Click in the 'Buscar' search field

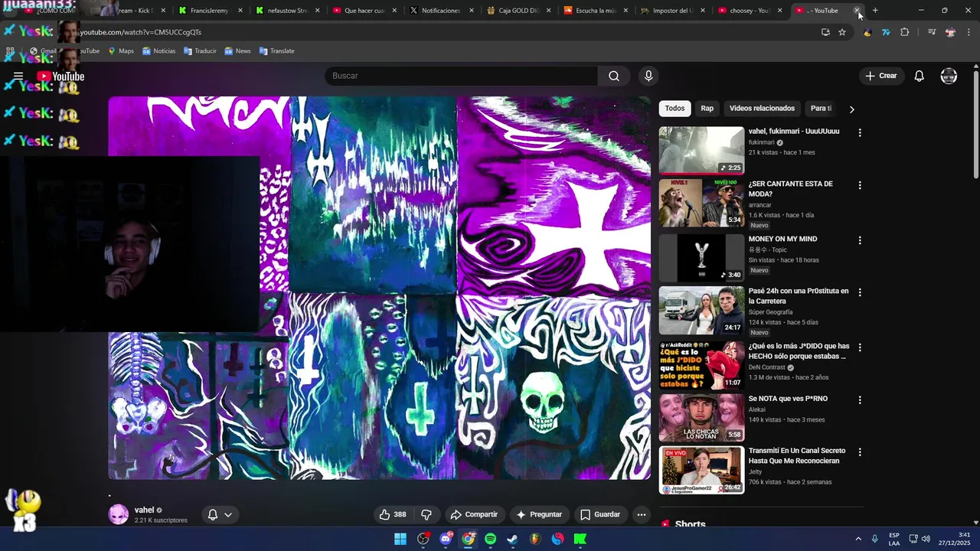click(461, 76)
